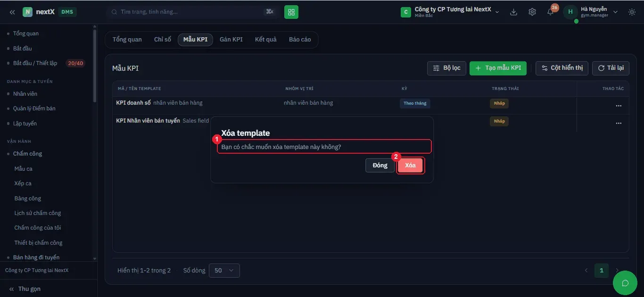
Task: Open actions menu for KPI doanh số row
Action: coord(619,106)
